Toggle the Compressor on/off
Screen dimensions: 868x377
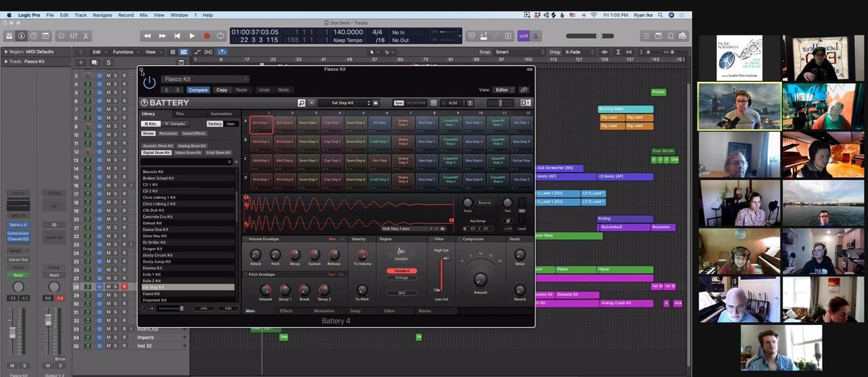(x=459, y=239)
